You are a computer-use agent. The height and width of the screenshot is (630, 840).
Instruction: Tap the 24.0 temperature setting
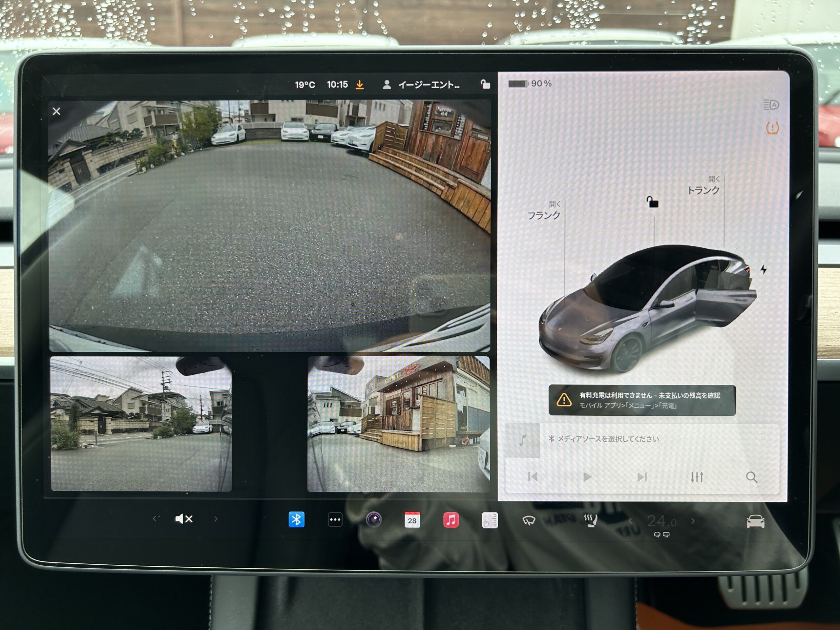[661, 521]
